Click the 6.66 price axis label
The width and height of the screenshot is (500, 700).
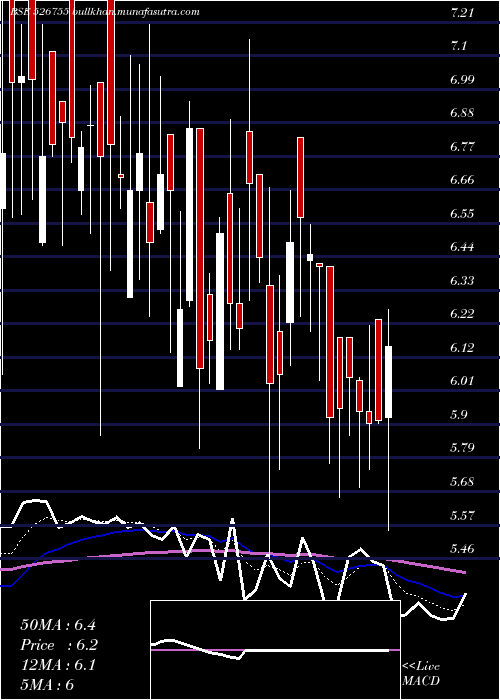click(x=462, y=179)
